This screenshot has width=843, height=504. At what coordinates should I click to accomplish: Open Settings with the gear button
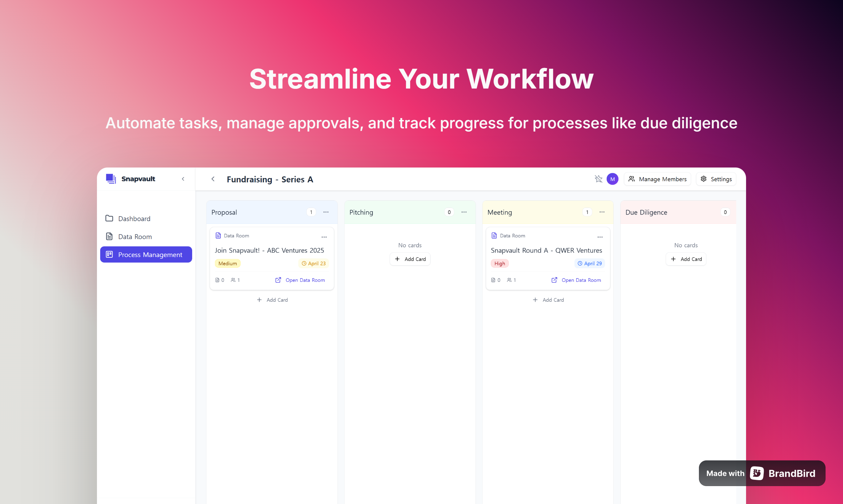[716, 179]
